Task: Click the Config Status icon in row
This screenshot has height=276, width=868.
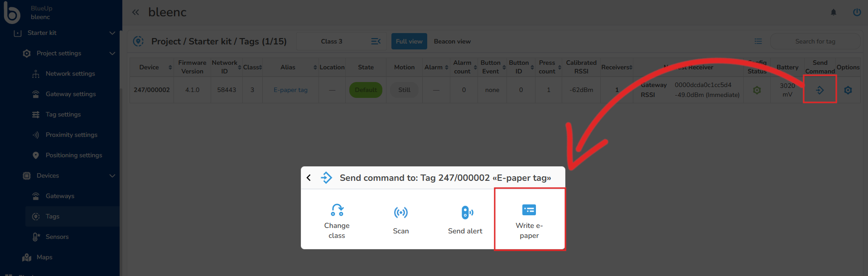Action: click(757, 90)
